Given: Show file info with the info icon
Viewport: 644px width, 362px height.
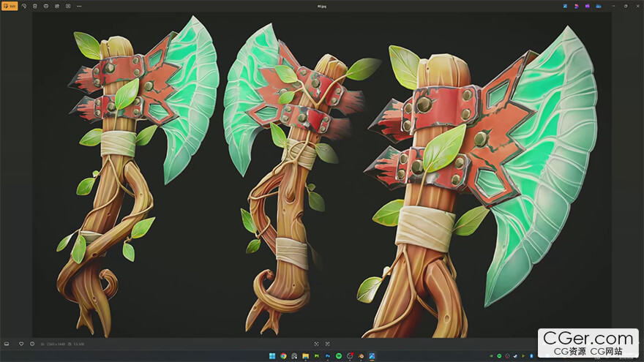Looking at the screenshot, I should tap(32, 344).
